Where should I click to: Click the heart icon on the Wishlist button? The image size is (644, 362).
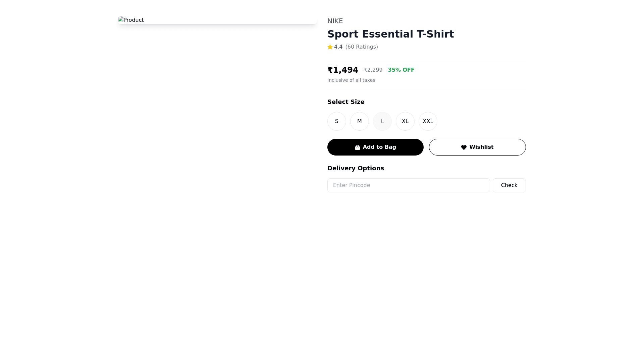click(x=464, y=147)
